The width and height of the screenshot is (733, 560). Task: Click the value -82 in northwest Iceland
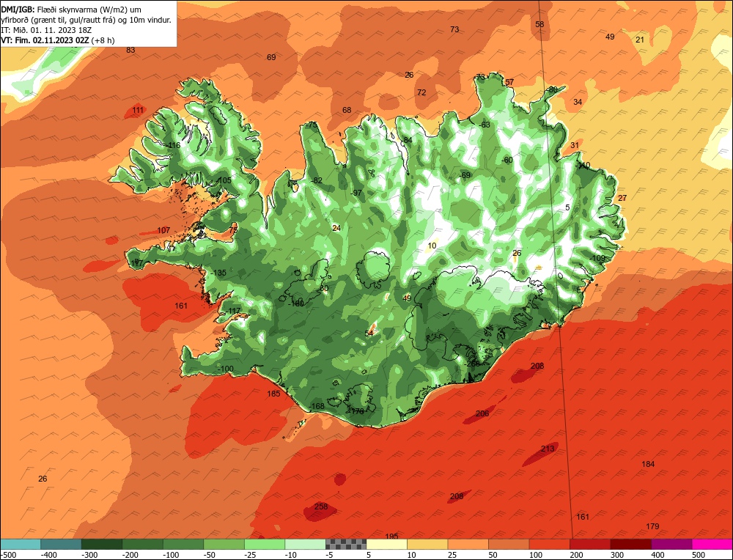click(317, 180)
